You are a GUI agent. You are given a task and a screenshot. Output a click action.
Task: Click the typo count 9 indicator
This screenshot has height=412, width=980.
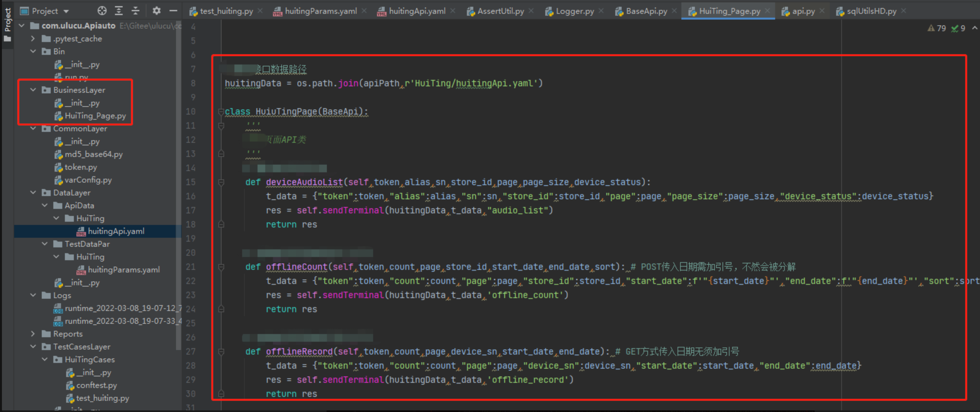click(958, 29)
